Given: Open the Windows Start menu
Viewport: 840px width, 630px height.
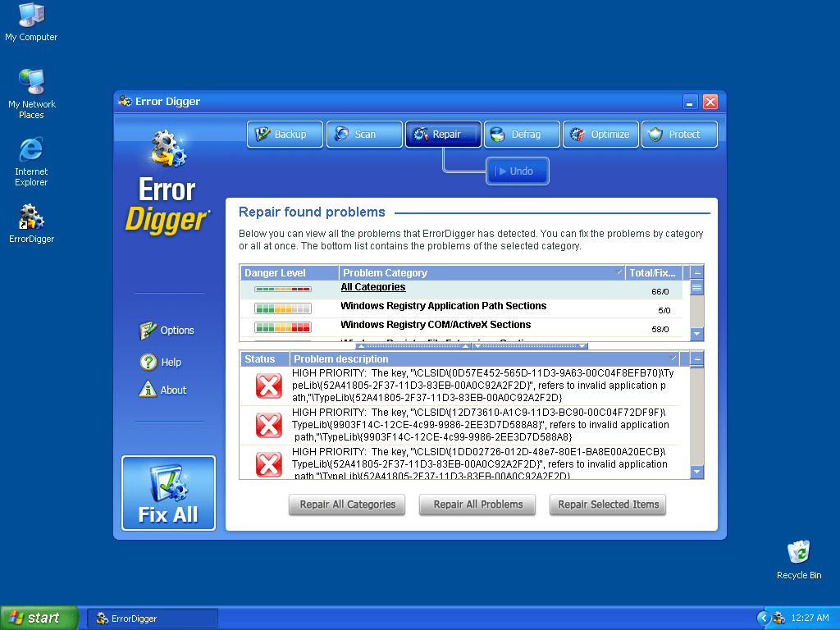Looking at the screenshot, I should (39, 618).
